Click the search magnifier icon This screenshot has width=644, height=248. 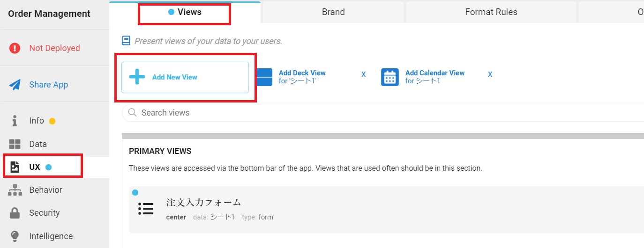(132, 112)
